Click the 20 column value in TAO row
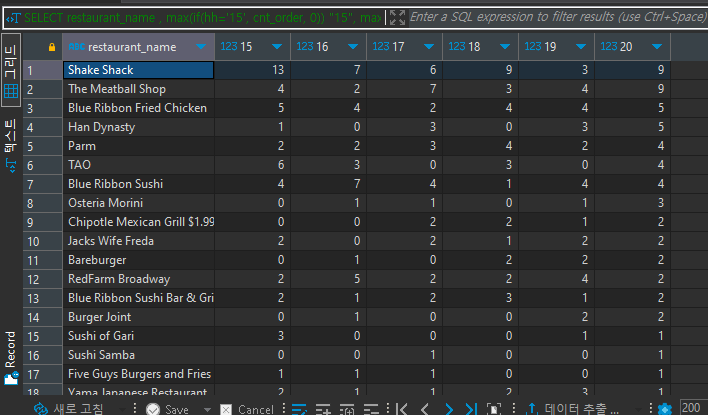 tap(632, 165)
